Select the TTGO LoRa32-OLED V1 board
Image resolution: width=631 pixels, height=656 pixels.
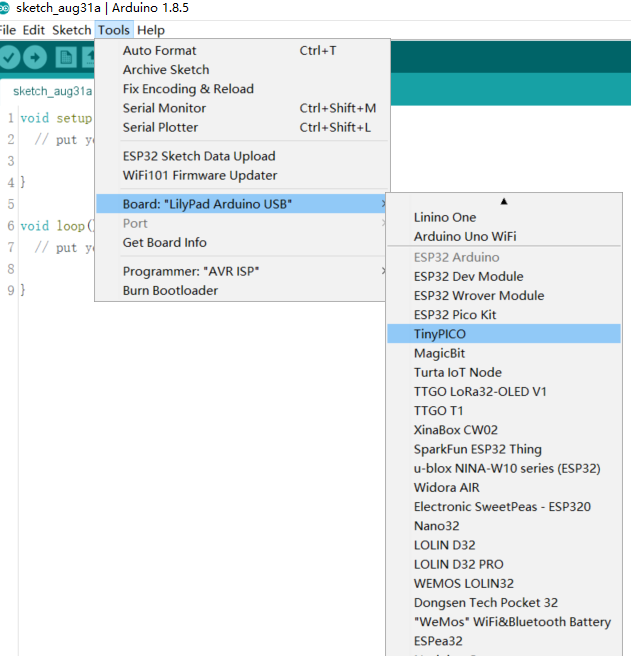pos(504,392)
